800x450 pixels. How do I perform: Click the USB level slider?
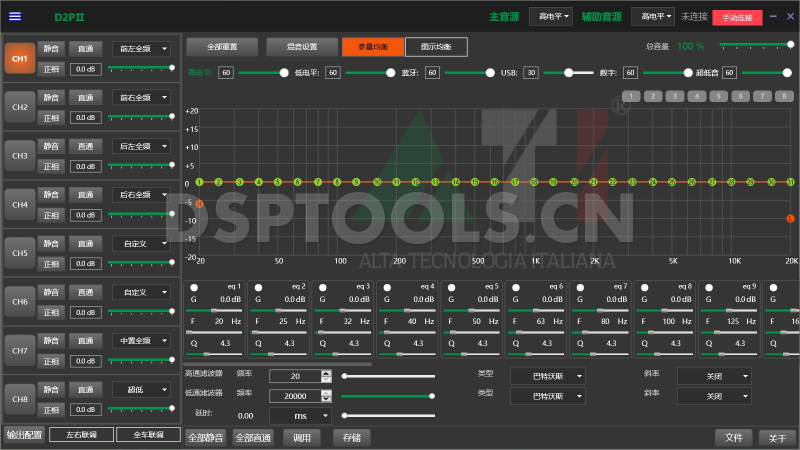tap(568, 73)
